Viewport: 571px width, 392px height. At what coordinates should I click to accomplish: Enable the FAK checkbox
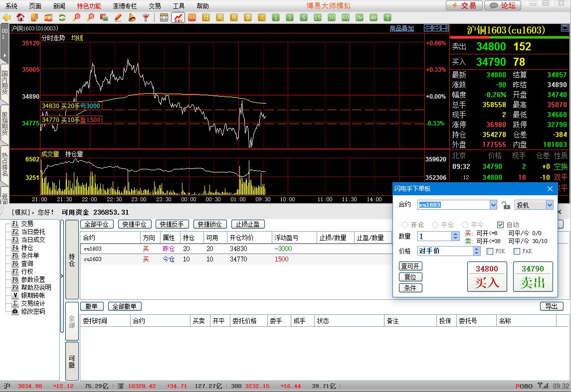point(517,251)
